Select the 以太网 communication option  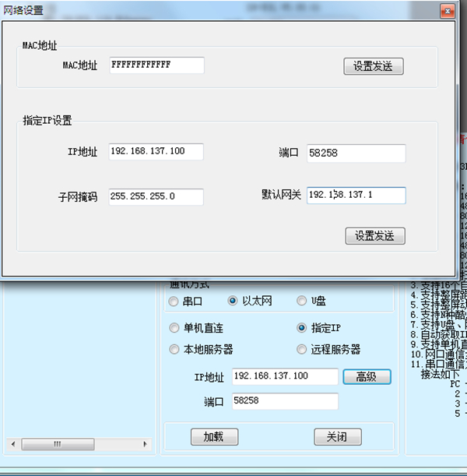[233, 301]
